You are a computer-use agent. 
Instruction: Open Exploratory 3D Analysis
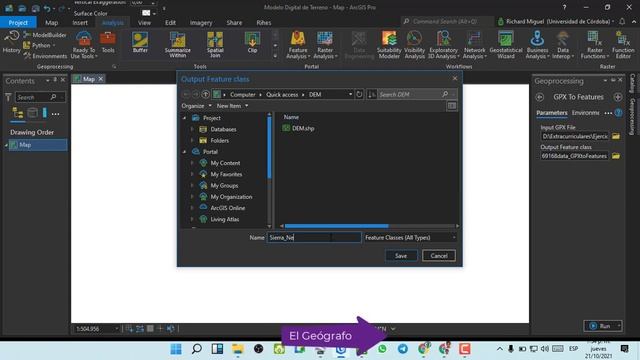click(x=443, y=45)
